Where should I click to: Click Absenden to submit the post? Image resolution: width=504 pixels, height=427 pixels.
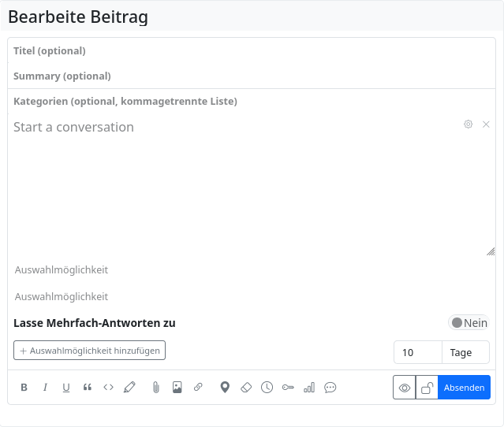[x=464, y=388]
